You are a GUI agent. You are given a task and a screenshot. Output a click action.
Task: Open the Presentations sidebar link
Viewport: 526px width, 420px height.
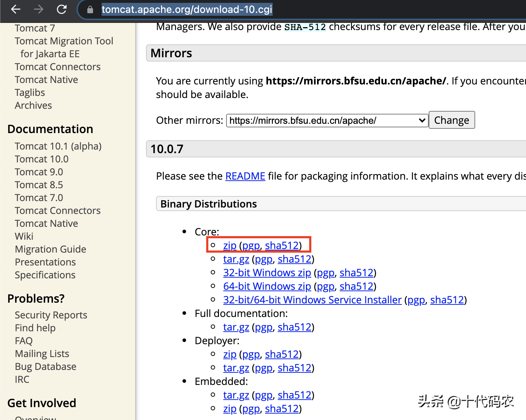[45, 262]
